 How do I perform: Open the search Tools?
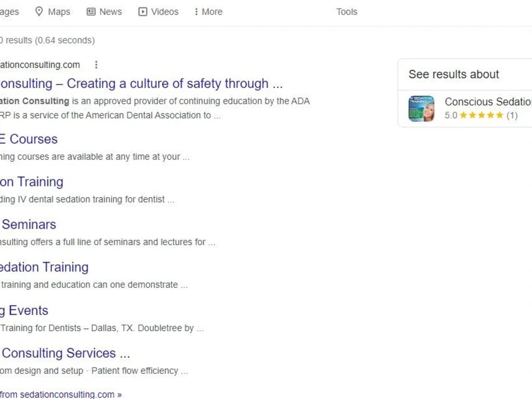346,12
